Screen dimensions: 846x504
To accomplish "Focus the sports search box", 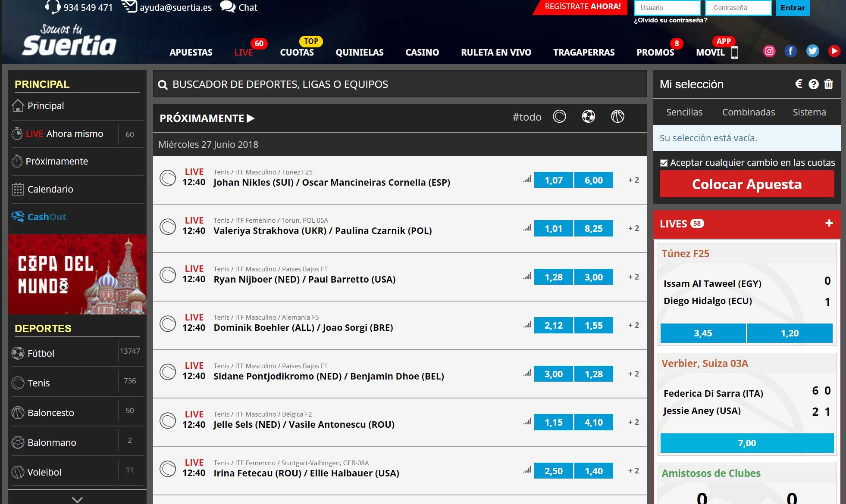I will 400,84.
